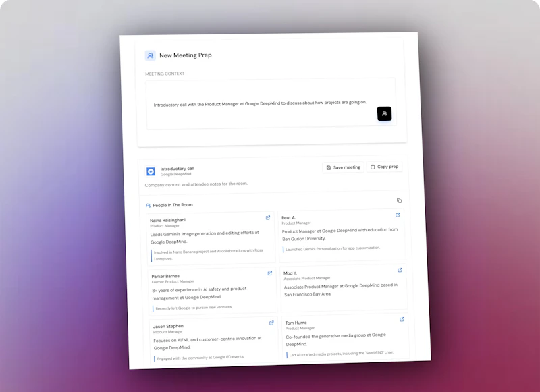
Task: Click the New Meeting Prep heading
Action: click(x=186, y=55)
